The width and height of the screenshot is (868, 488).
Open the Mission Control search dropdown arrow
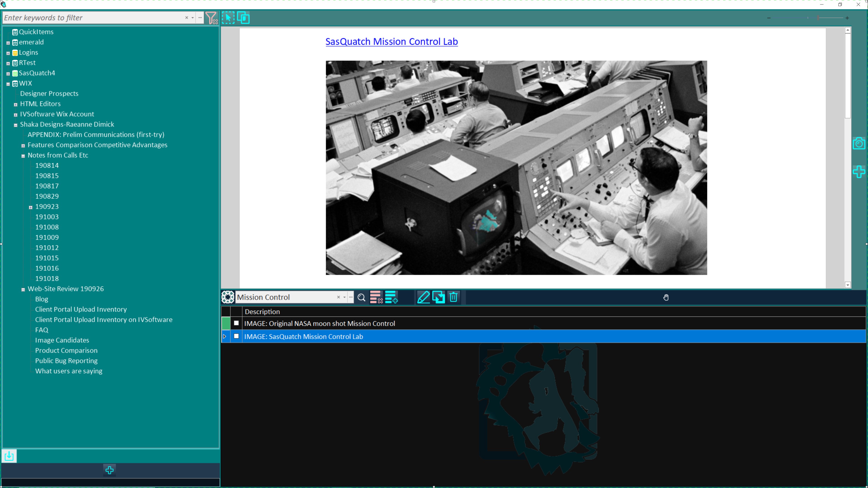coord(344,297)
